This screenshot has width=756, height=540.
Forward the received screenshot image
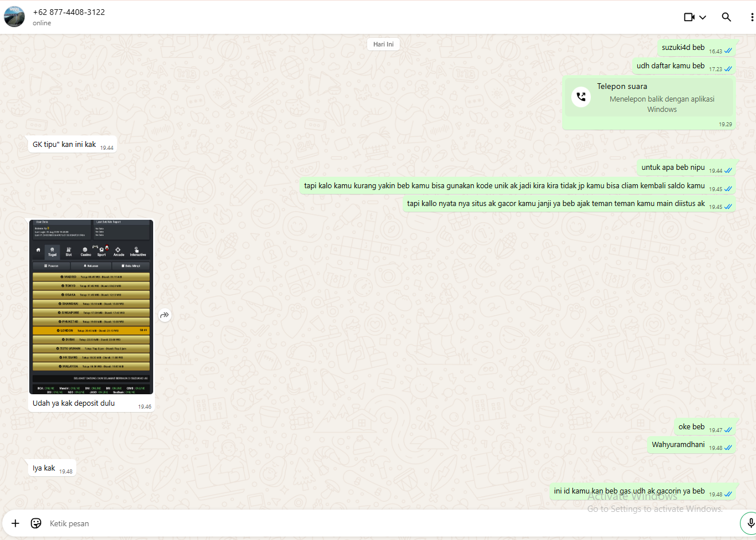click(x=165, y=315)
